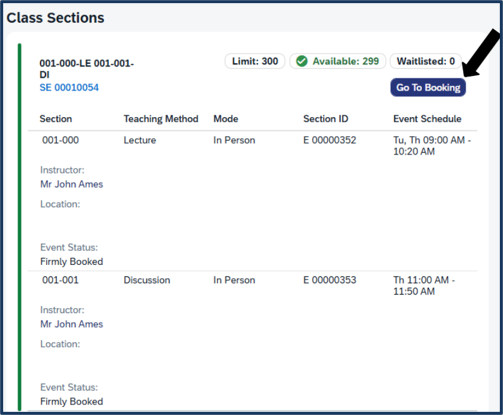Viewport: 503px width, 415px height.
Task: Click the Class Sections heading
Action: coord(55,18)
